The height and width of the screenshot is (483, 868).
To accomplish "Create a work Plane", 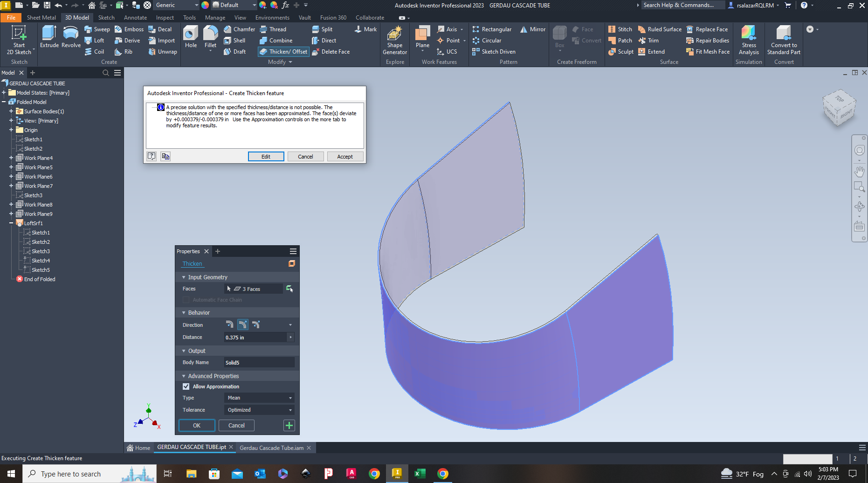I will (422, 37).
